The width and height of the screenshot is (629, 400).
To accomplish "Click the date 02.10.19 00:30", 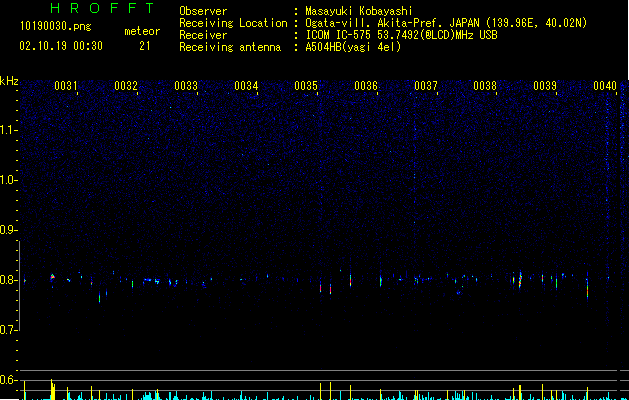I will [61, 46].
